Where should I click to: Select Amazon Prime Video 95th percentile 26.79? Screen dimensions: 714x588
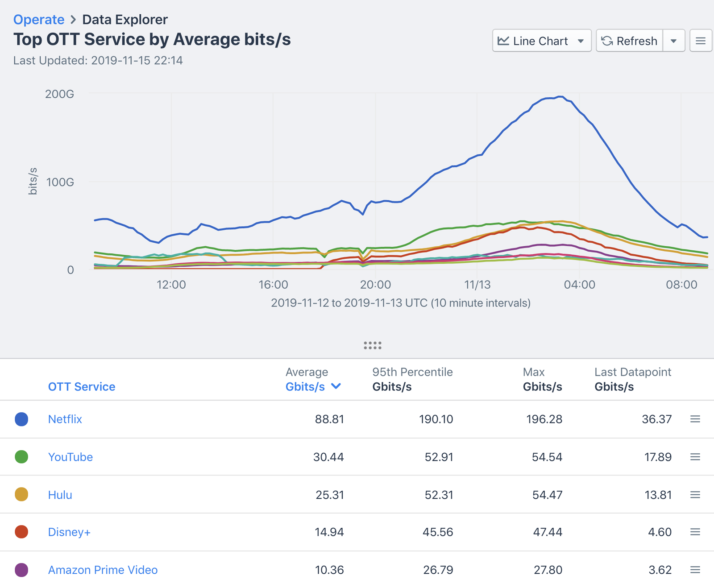(x=438, y=570)
